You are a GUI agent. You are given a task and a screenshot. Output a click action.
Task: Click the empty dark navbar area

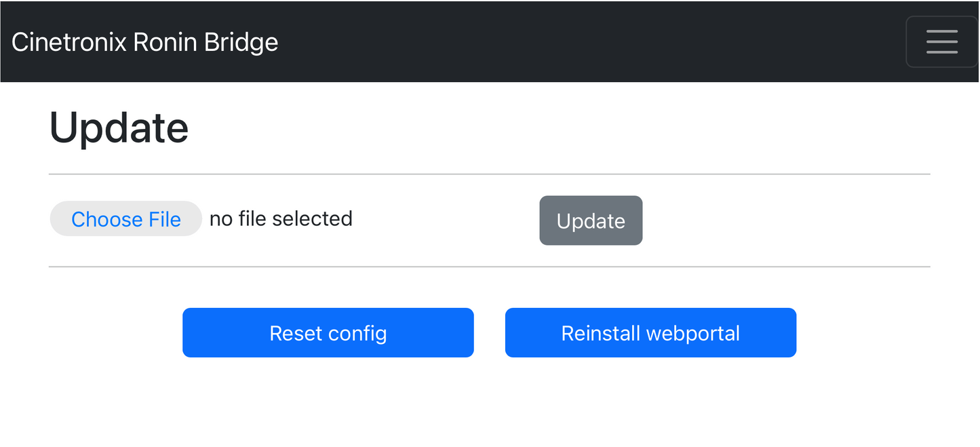(576, 42)
